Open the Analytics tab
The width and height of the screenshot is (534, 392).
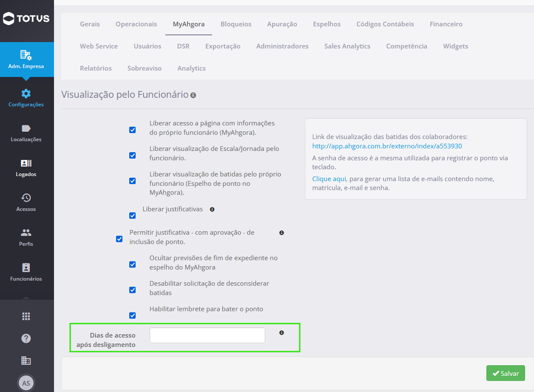tap(191, 68)
